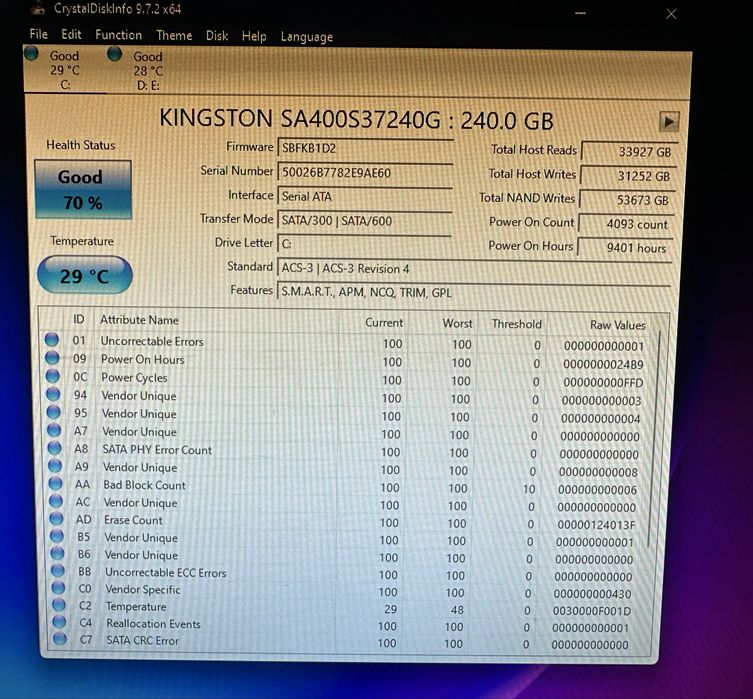753x699 pixels.
Task: Click status orb for Vendor Specific row
Action: [x=58, y=588]
